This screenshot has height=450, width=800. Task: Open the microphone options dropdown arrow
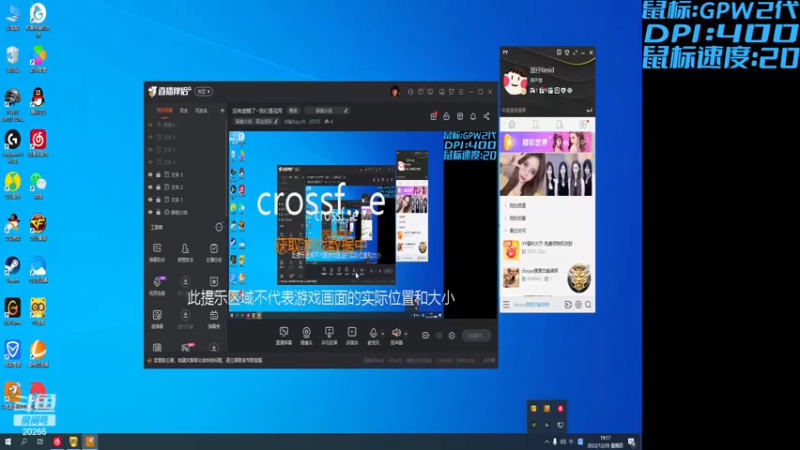click(383, 334)
